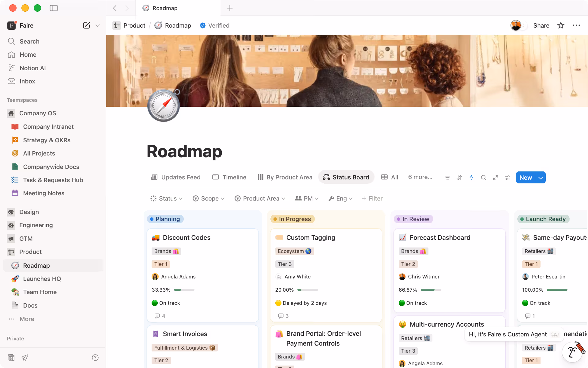Open Notion AI from the sidebar
The width and height of the screenshot is (588, 368).
[32, 68]
